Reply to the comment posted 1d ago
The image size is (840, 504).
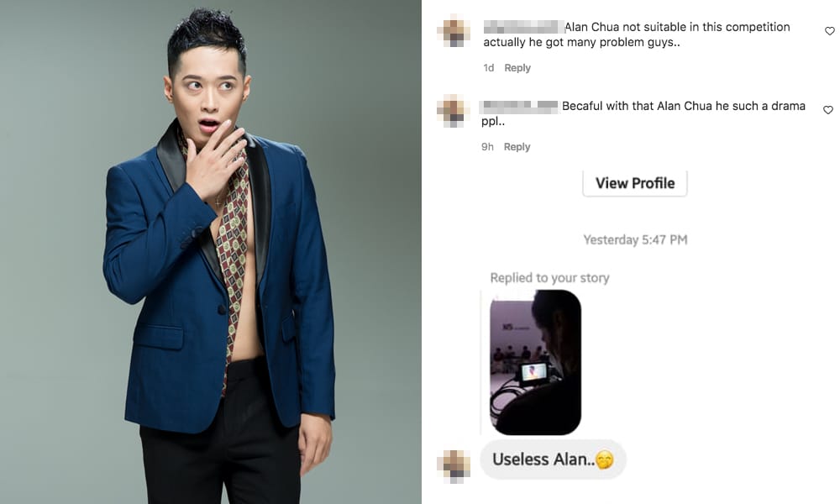(517, 68)
